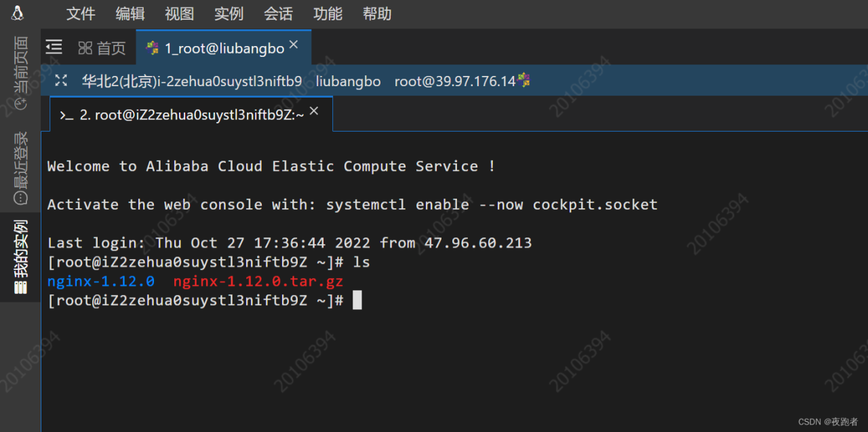
Task: Show the 当前页面 sidebar panel
Action: [x=20, y=73]
